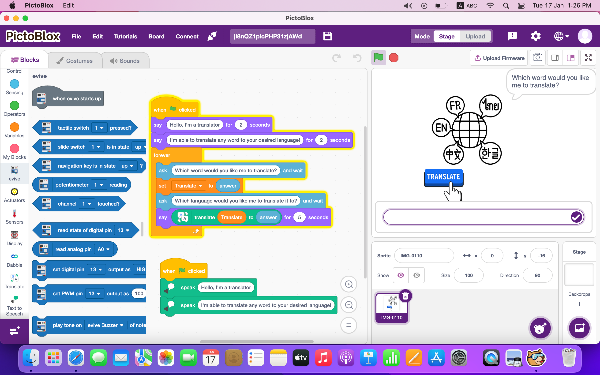The height and width of the screenshot is (375, 600).
Task: Set sprite visibility to show
Action: click(401, 275)
